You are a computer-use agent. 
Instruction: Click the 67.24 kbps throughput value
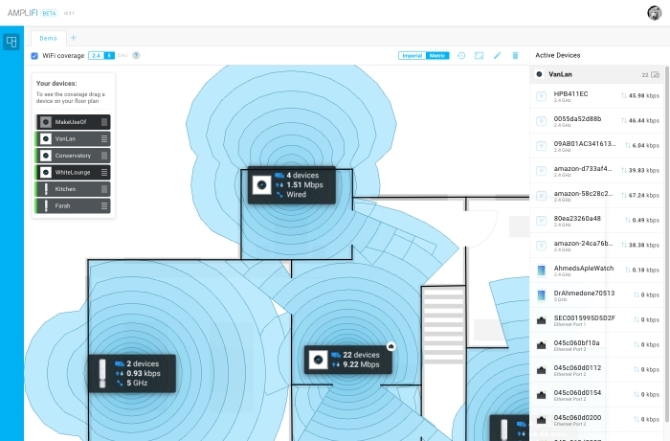pos(644,195)
